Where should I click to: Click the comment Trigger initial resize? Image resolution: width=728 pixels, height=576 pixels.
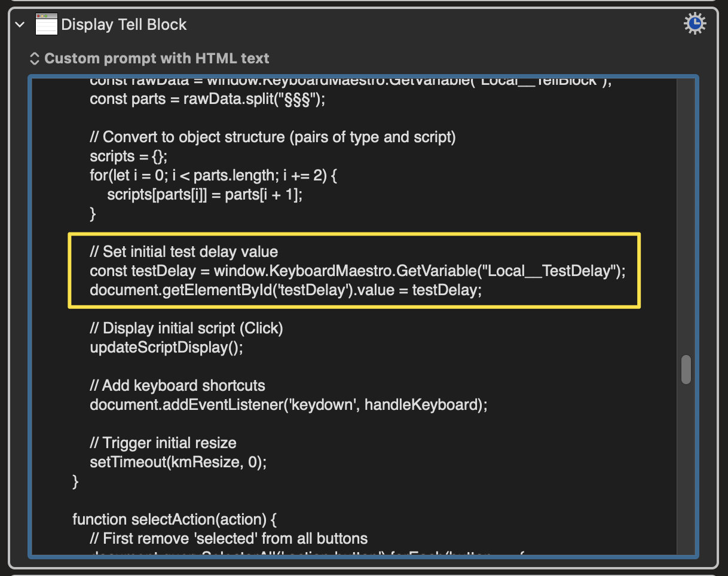(x=163, y=443)
